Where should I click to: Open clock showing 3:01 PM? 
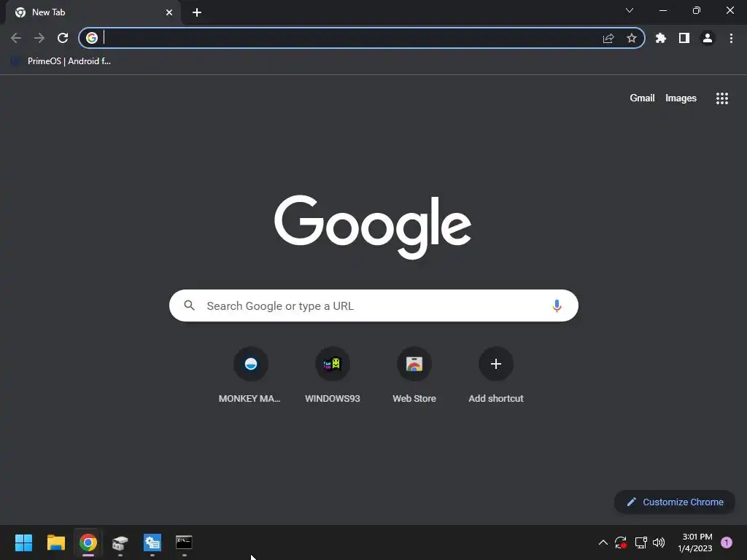[695, 542]
